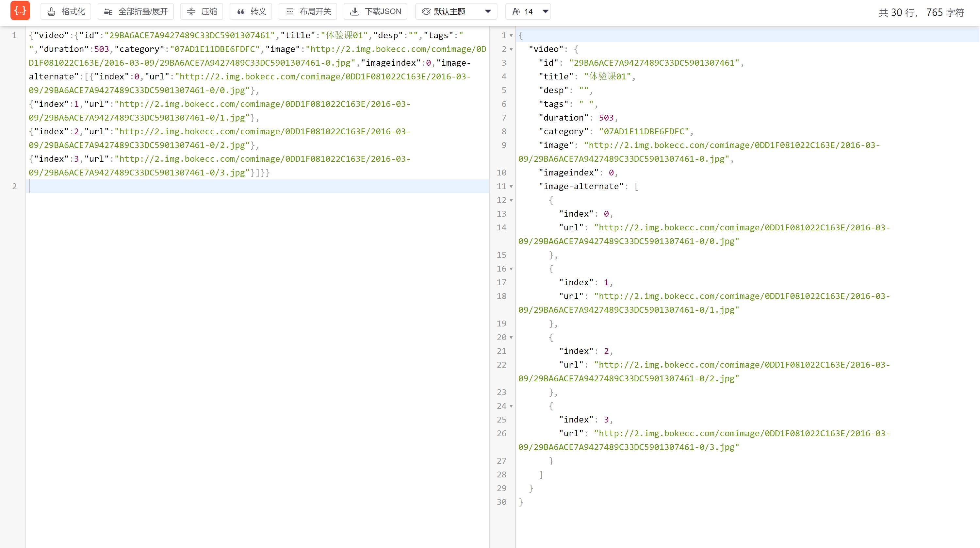Image resolution: width=980 pixels, height=548 pixels.
Task: Collapse the "image-alternate" array fold arrow on line 11
Action: 511,187
